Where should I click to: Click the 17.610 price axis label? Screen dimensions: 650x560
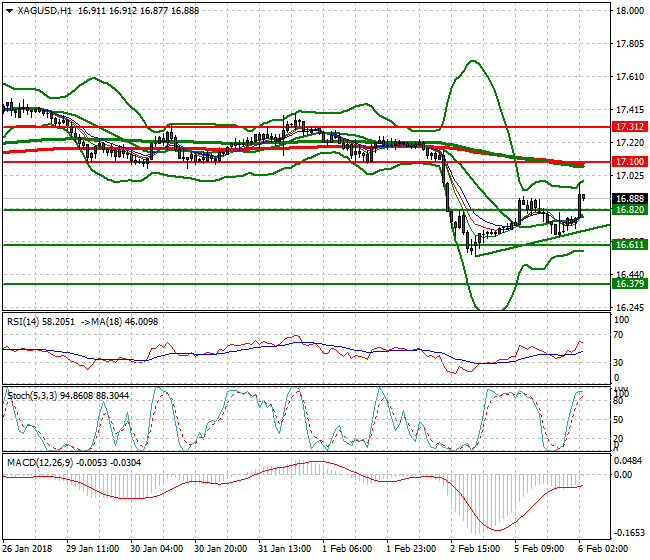point(628,77)
